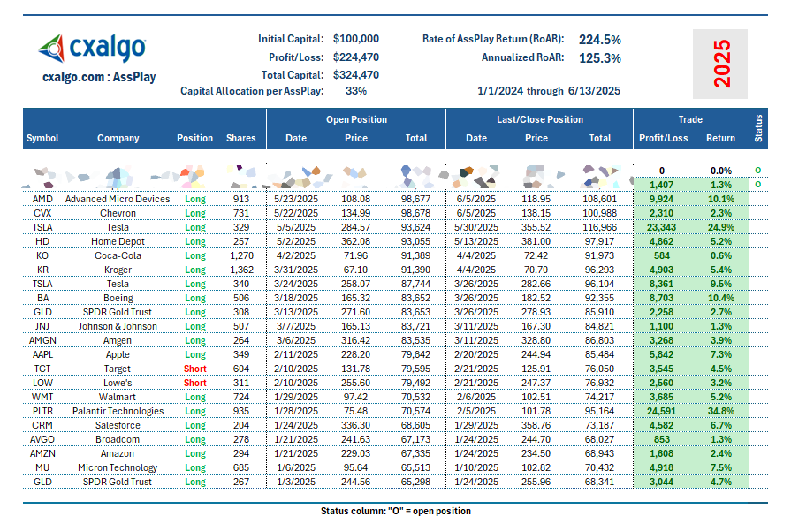Viewport: 791px width, 532px height.
Task: Click the Position column header
Action: tap(194, 138)
